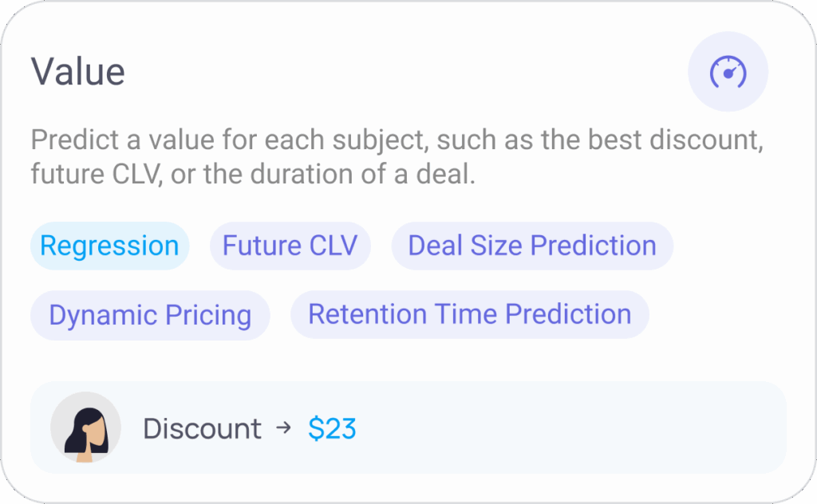Viewport: 817px width, 504px height.
Task: Click the speedometer gauge icon
Action: coord(728,72)
